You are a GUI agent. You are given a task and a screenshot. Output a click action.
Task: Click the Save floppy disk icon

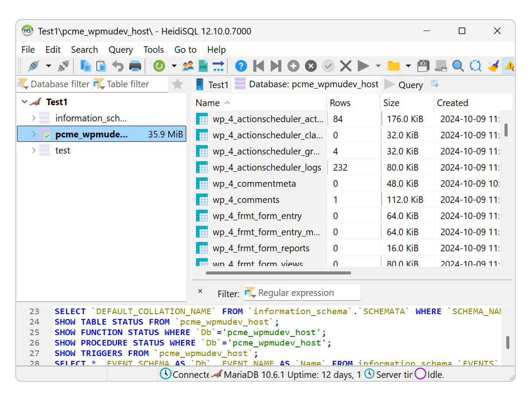pos(423,66)
